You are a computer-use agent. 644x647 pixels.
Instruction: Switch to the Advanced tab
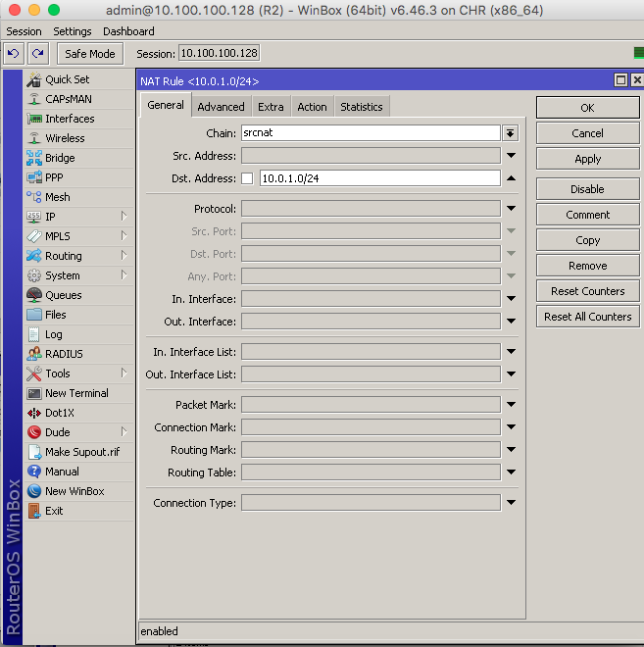[x=221, y=107]
